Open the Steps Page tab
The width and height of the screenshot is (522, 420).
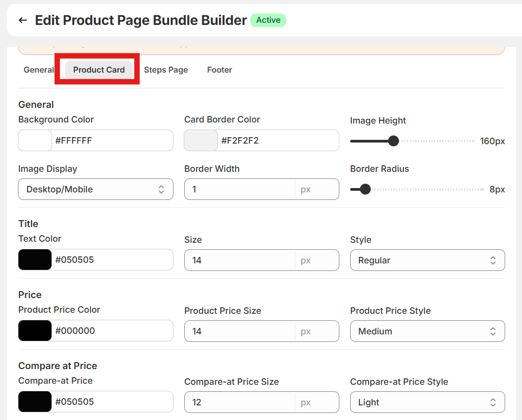point(166,70)
